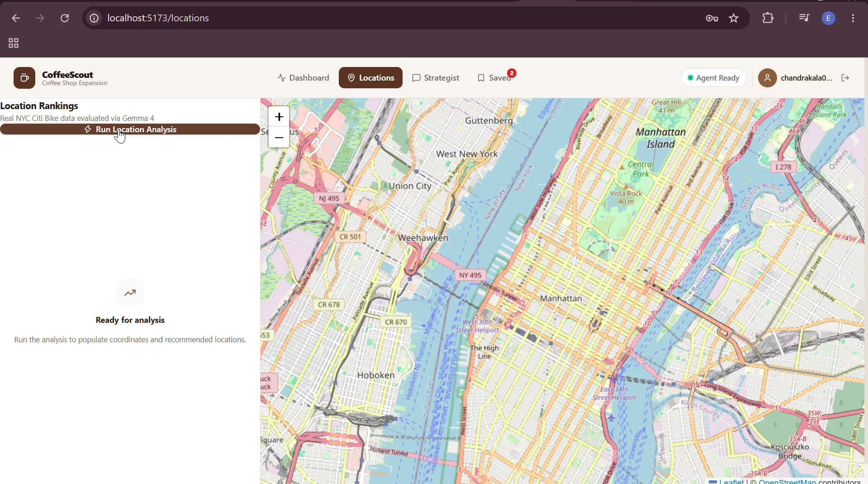Zoom in the map with plus button
Screen dimensions: 868x484
coord(279,117)
